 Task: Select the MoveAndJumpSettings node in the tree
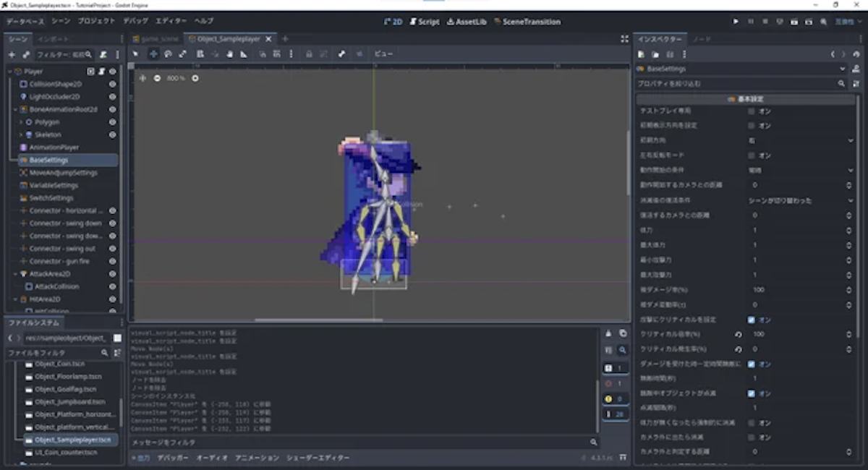64,173
